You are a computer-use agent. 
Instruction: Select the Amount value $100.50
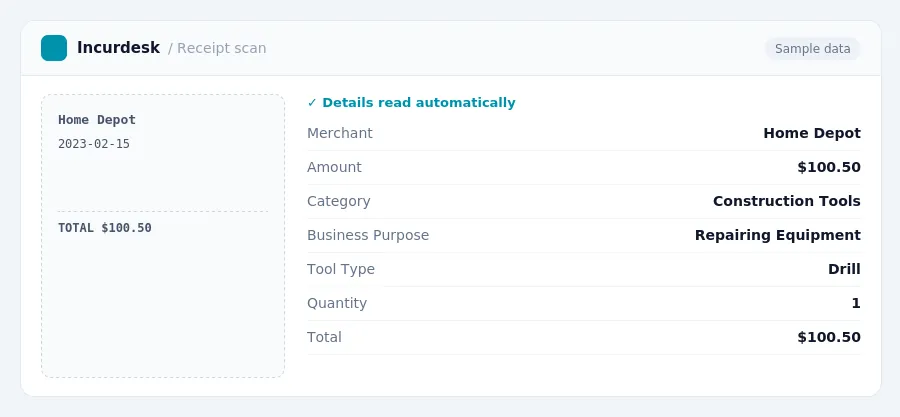(829, 167)
